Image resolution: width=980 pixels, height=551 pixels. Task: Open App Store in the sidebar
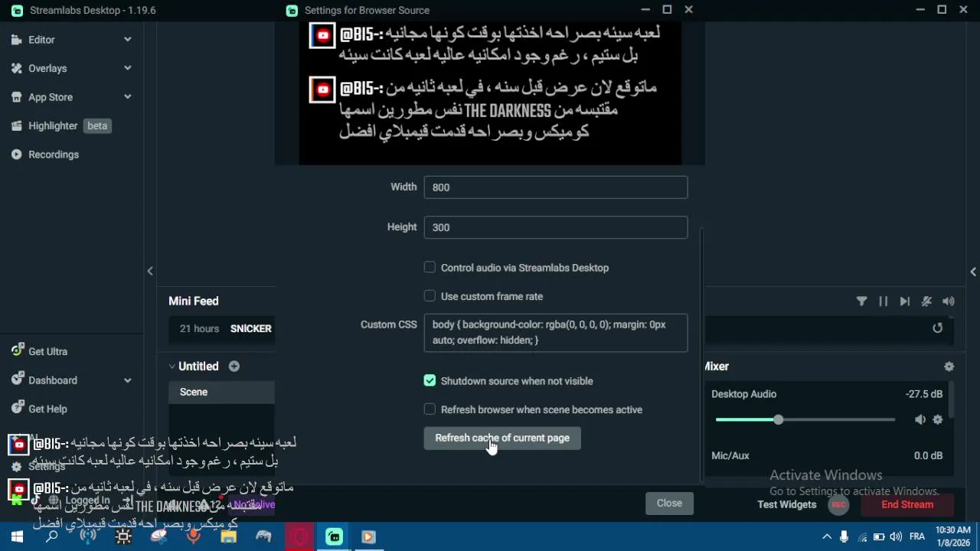(51, 97)
